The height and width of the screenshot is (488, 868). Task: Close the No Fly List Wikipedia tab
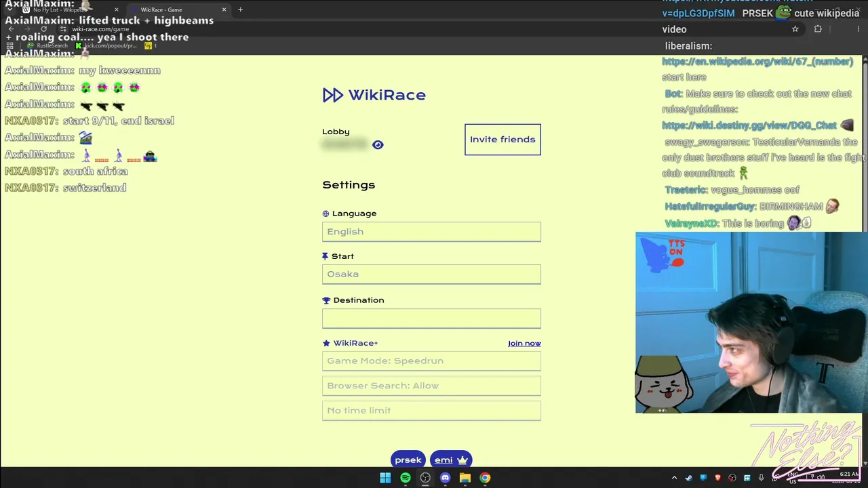click(x=117, y=9)
